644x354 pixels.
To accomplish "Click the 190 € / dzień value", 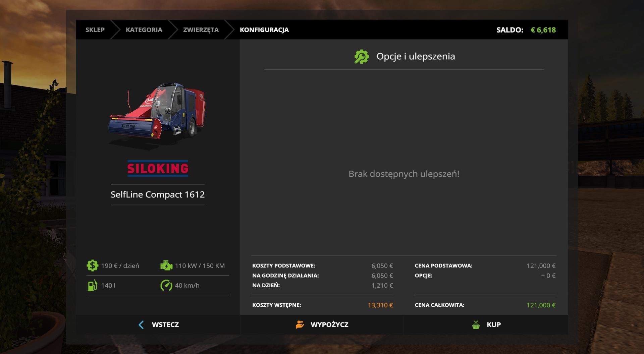I will click(x=120, y=265).
